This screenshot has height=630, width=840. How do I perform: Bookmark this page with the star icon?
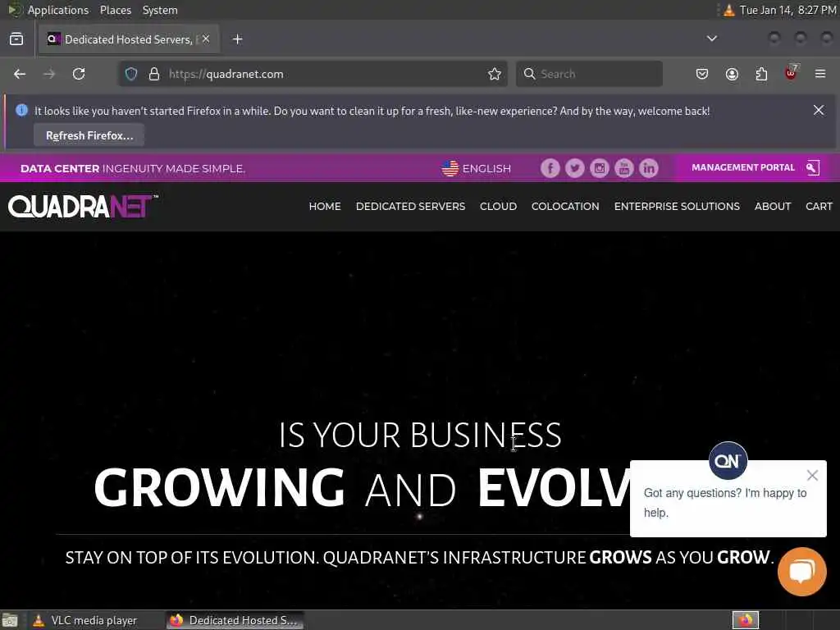[x=495, y=74]
